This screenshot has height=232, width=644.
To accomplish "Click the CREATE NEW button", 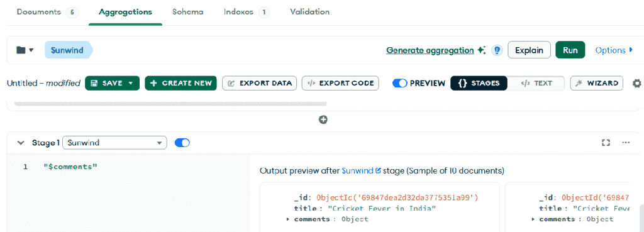I will pyautogui.click(x=180, y=84).
